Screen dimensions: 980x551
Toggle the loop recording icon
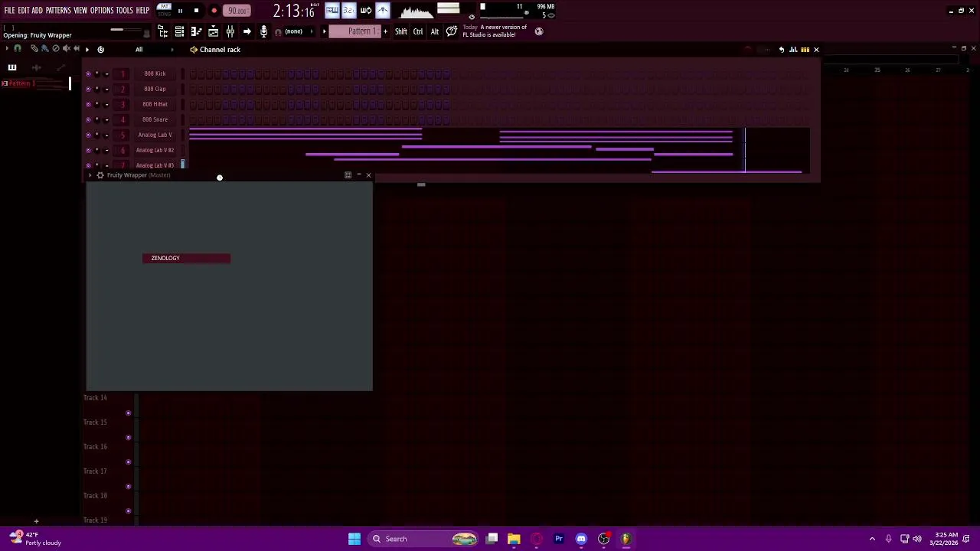point(366,10)
